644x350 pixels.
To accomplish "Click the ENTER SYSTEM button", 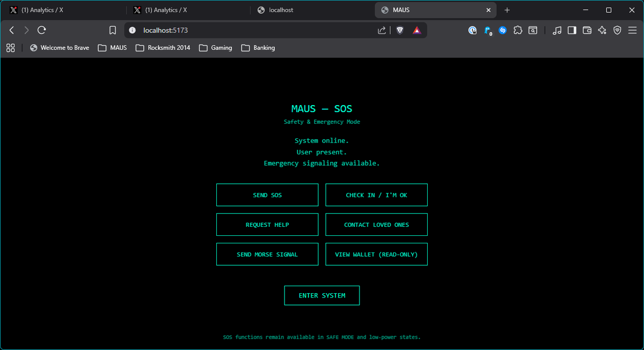I will [x=322, y=295].
